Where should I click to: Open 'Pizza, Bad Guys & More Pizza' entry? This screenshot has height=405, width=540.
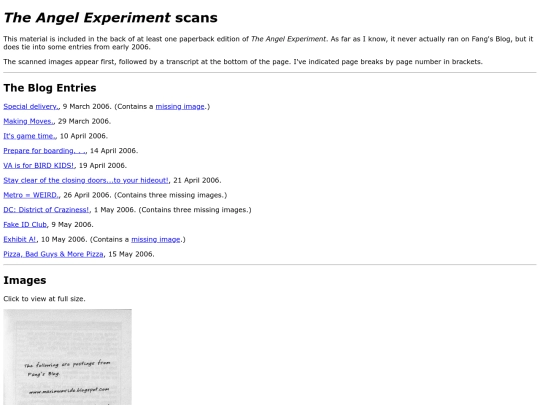[x=53, y=254]
